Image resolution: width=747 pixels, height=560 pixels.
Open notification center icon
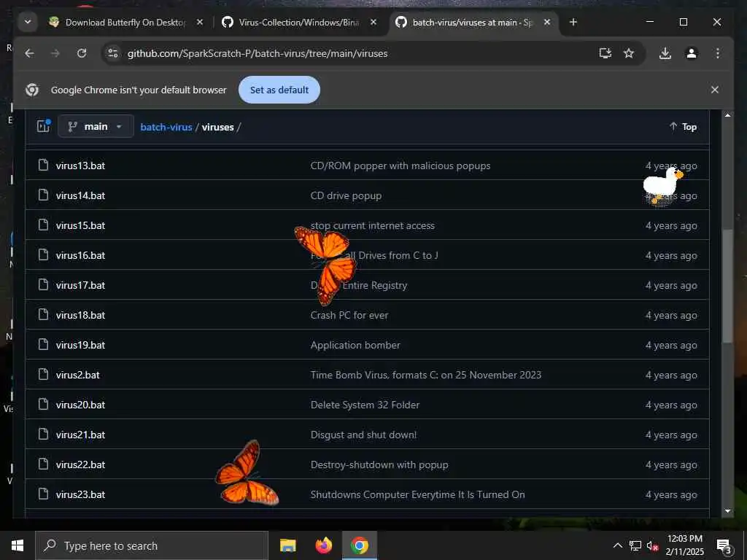coord(724,545)
